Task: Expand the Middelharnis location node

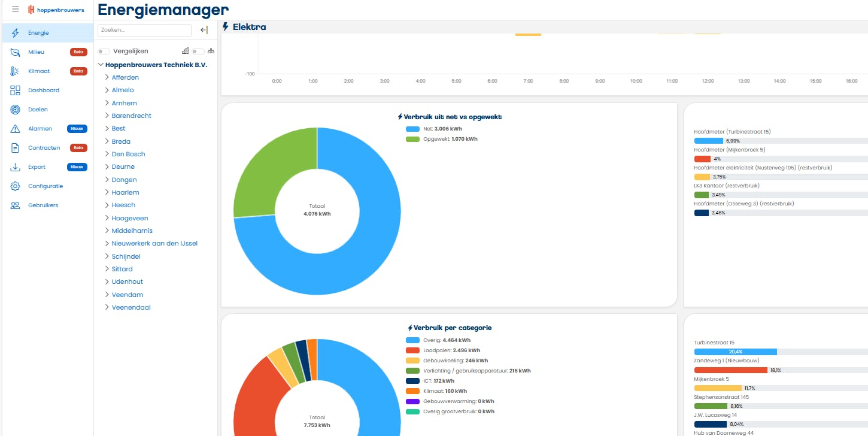Action: 107,231
